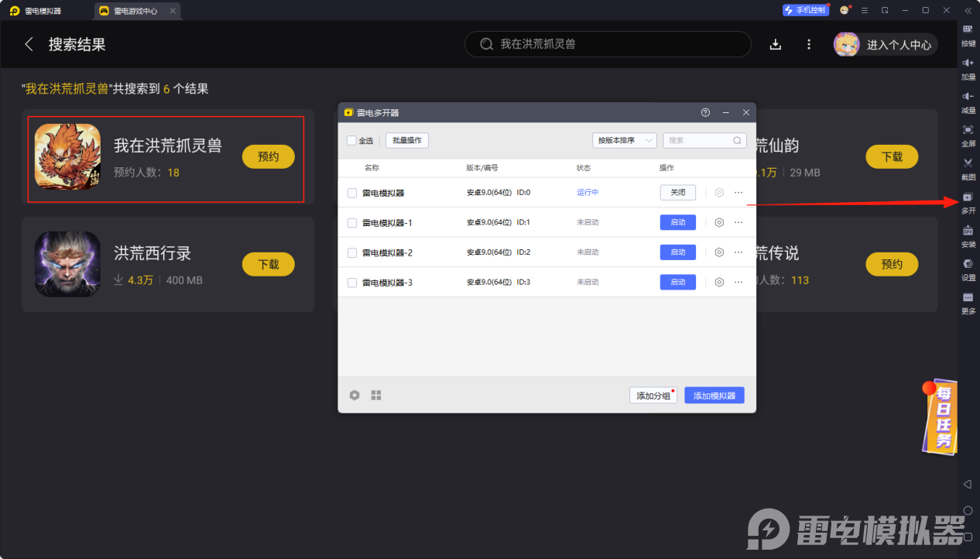The width and height of the screenshot is (980, 559).
Task: Check the box for 雷电模拟器-3
Action: (x=352, y=283)
